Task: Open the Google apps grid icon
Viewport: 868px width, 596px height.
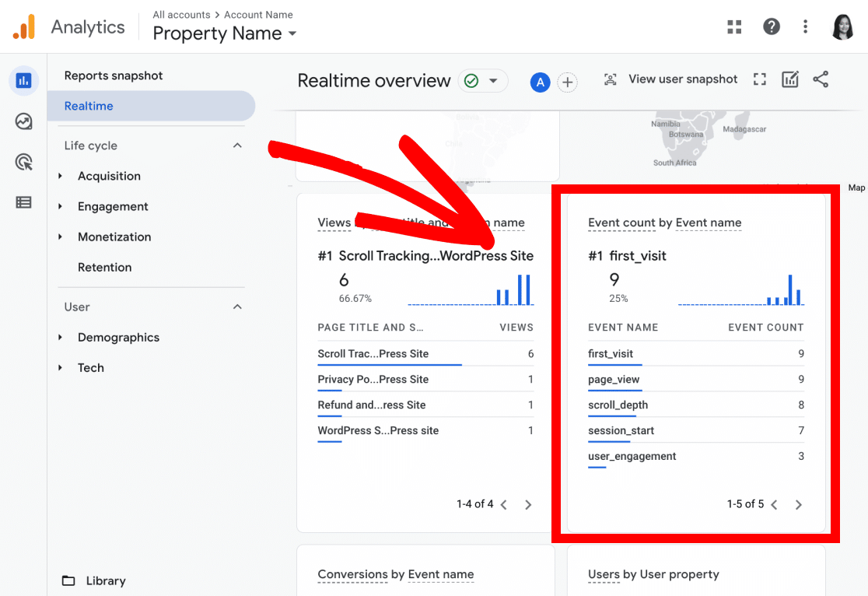Action: pyautogui.click(x=734, y=27)
